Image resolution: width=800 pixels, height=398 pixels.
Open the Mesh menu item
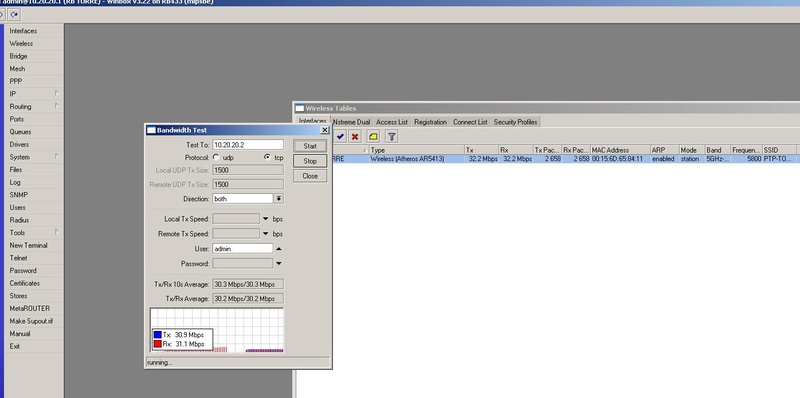click(x=17, y=68)
